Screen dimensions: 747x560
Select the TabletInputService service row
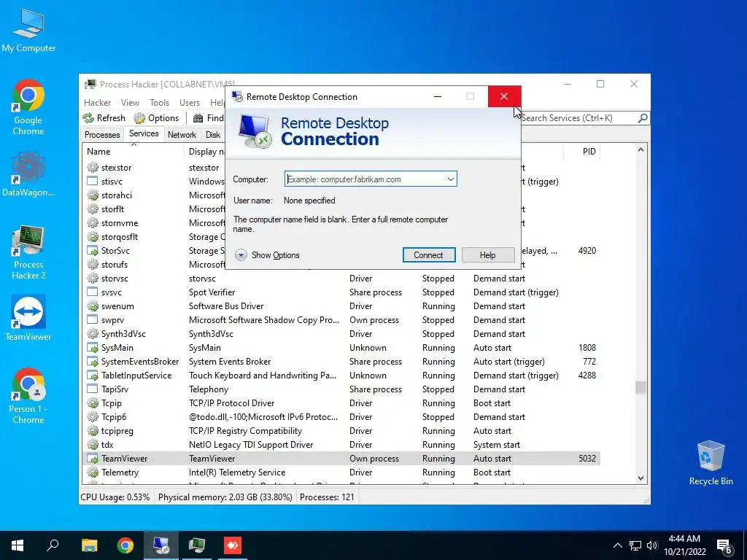[341, 376]
